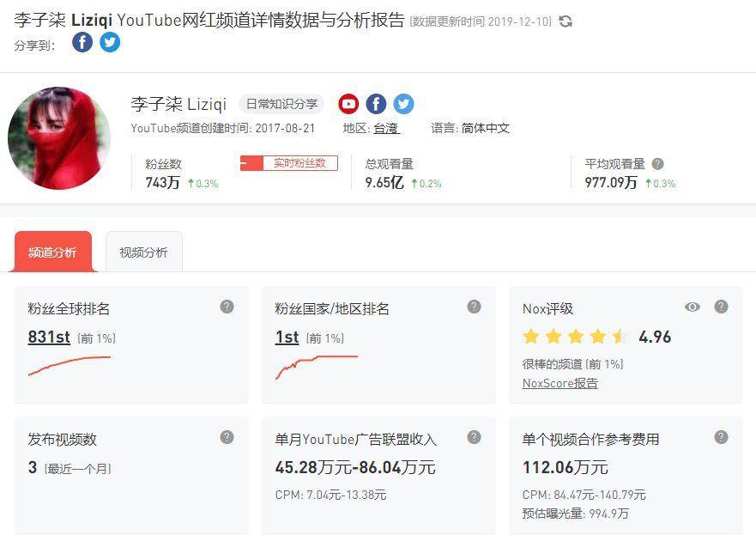Open the 台湾 region link

pyautogui.click(x=386, y=128)
